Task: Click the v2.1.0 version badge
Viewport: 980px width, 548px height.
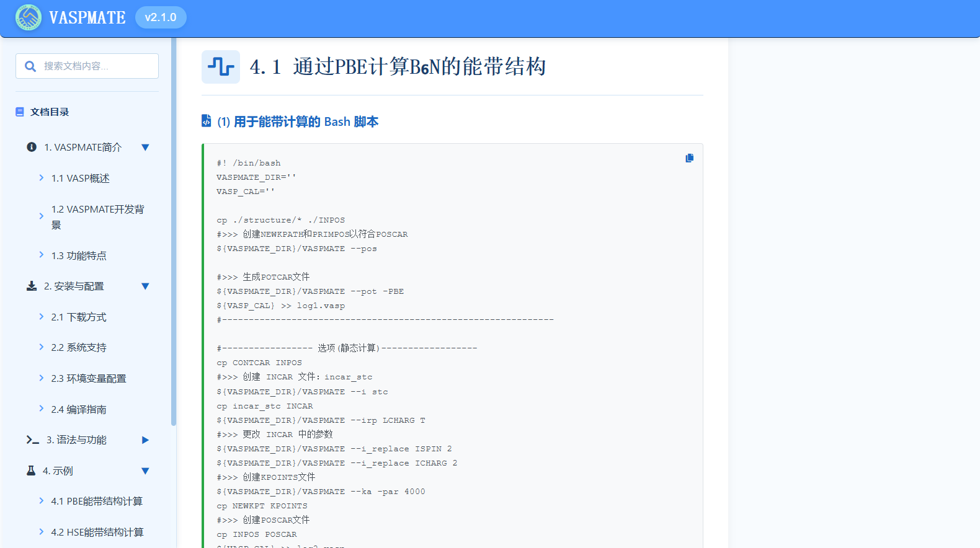Action: (161, 17)
